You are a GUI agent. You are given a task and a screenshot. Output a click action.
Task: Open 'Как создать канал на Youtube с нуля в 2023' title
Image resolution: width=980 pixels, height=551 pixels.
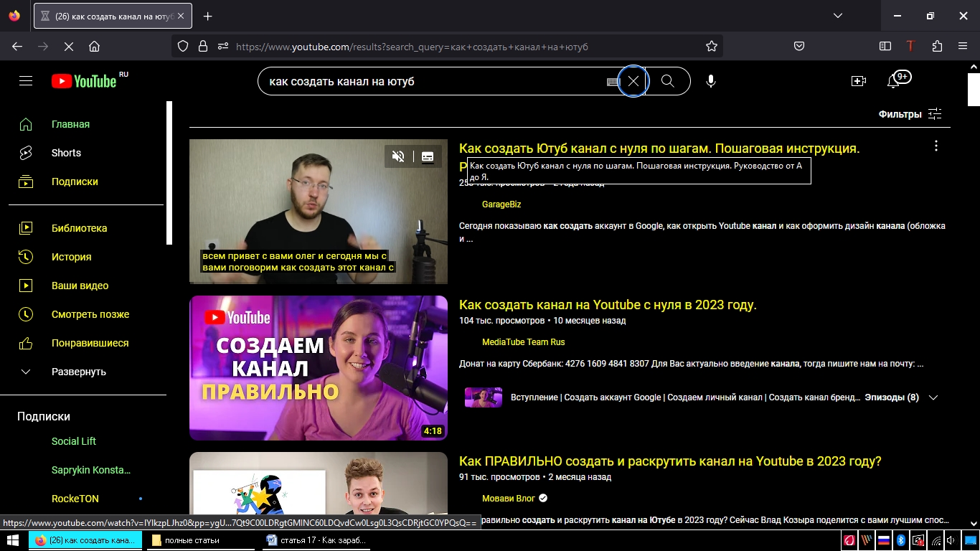(608, 305)
